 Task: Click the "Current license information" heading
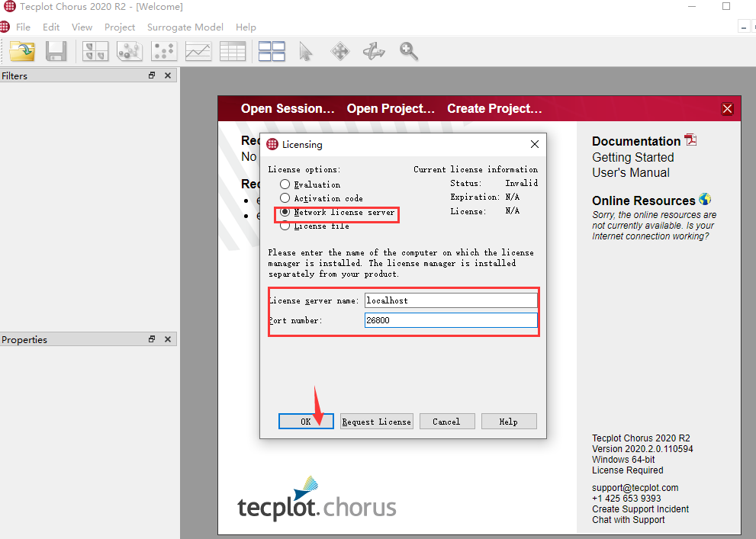tap(475, 169)
